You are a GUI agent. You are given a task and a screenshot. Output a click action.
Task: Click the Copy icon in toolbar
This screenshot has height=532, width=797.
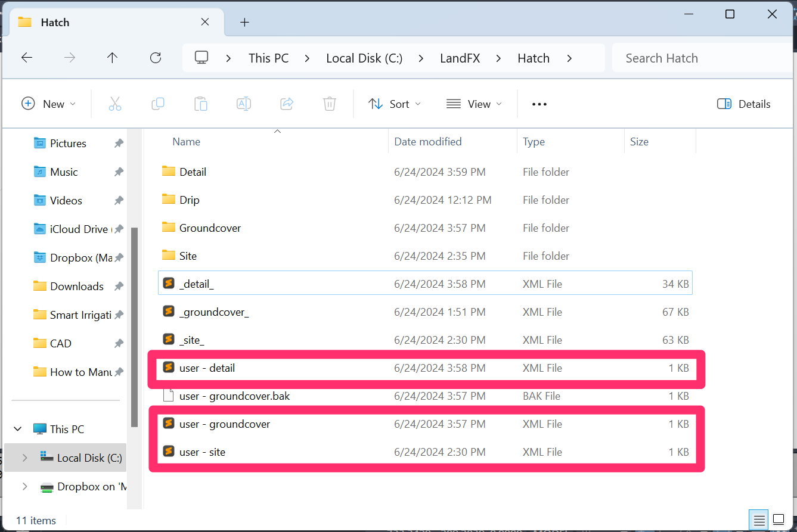[158, 104]
